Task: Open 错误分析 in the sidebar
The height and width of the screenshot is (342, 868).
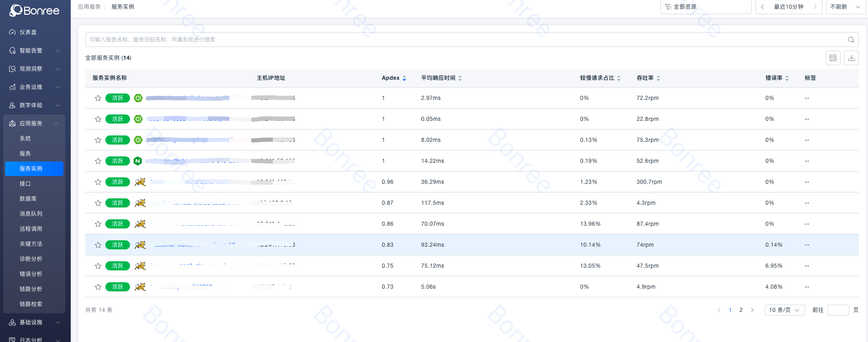Action: coord(31,274)
